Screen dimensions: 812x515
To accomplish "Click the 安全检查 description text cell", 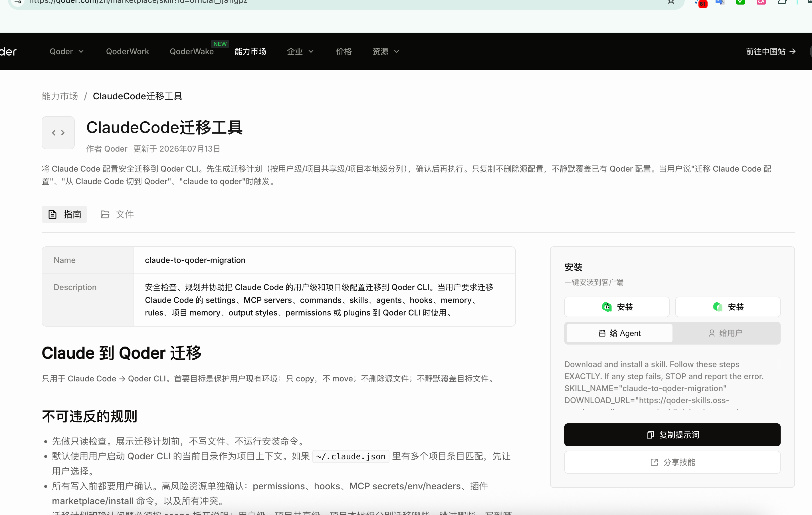I will 324,300.
